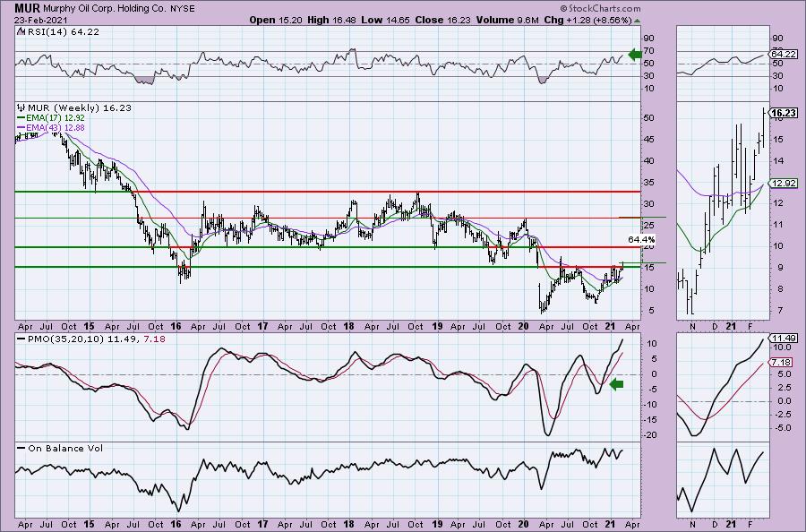This screenshot has height=532, width=806.
Task: Click the line icon beside RSI(14)
Action: click(x=21, y=32)
